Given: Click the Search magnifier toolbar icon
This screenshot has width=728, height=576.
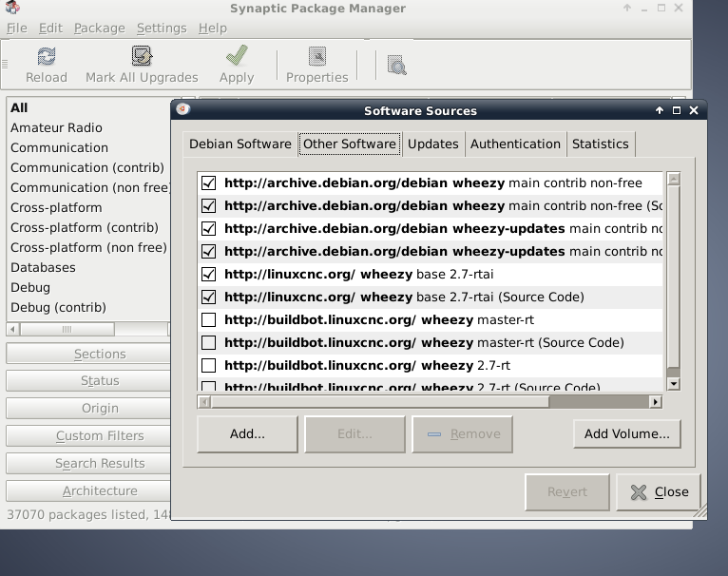Looking at the screenshot, I should 397,65.
